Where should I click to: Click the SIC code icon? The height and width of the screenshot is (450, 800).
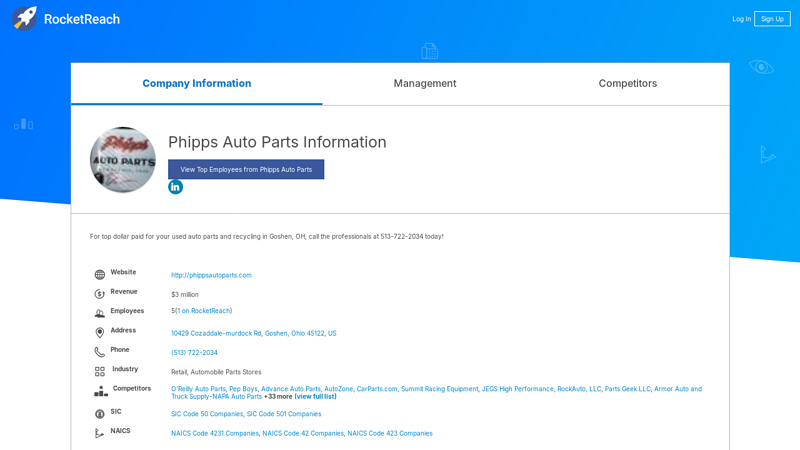tap(99, 414)
